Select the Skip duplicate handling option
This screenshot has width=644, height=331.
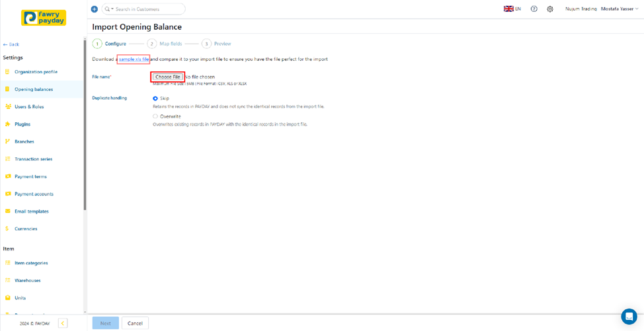[155, 98]
